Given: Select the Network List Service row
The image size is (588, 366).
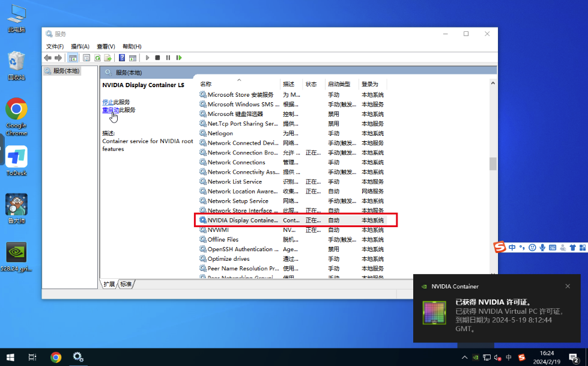Looking at the screenshot, I should [x=292, y=181].
